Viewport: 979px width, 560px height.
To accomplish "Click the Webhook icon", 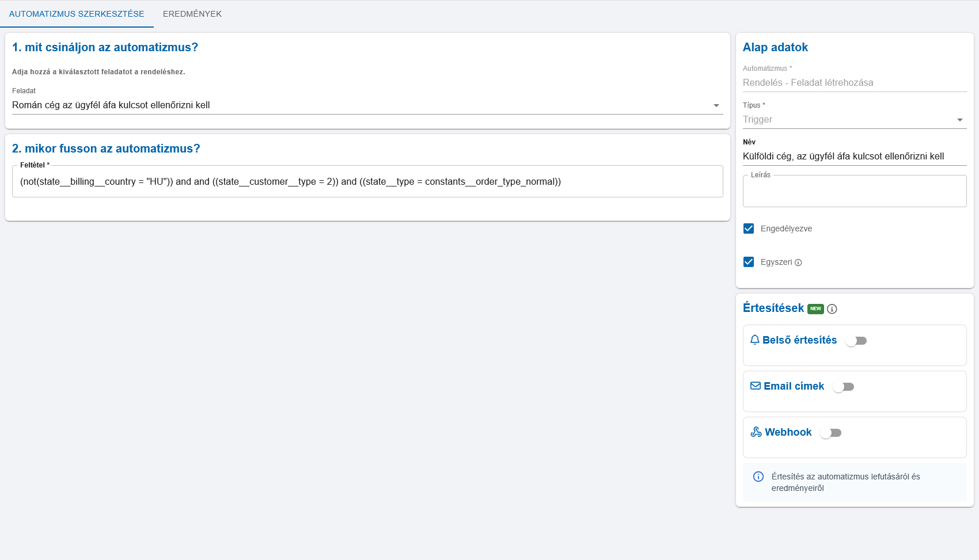I will tap(756, 432).
